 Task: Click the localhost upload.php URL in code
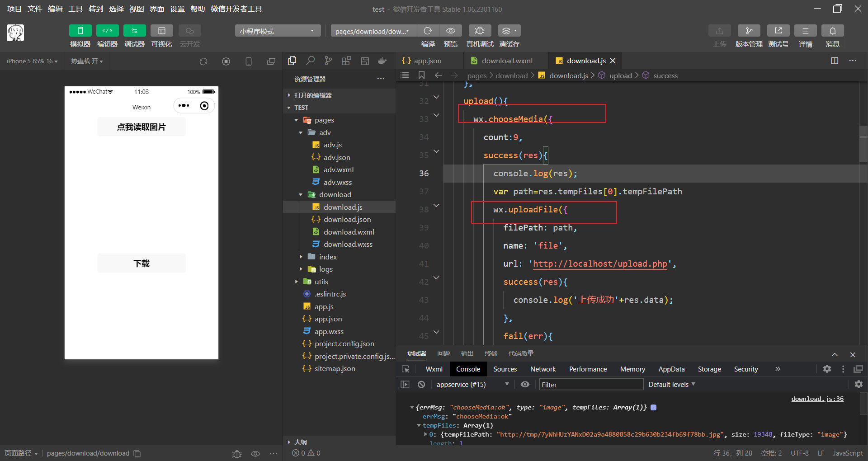[x=600, y=264]
